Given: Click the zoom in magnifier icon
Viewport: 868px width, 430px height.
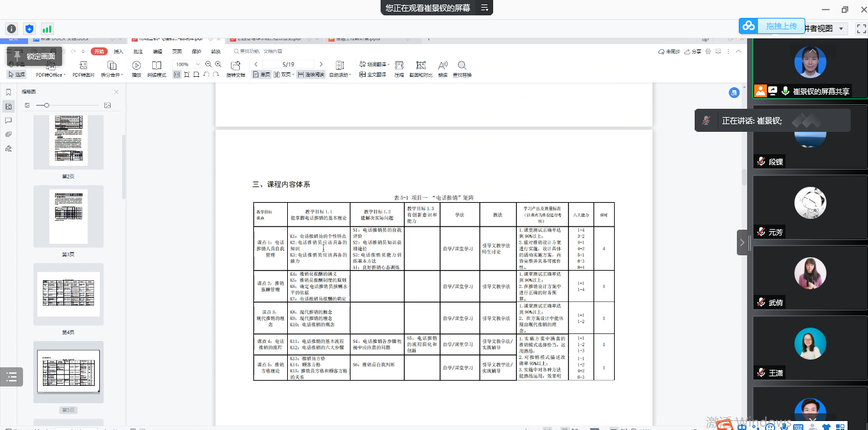Looking at the screenshot, I should tap(218, 65).
